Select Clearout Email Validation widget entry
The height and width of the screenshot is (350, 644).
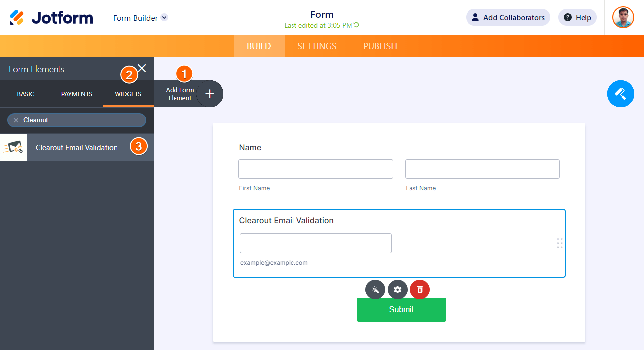point(77,147)
